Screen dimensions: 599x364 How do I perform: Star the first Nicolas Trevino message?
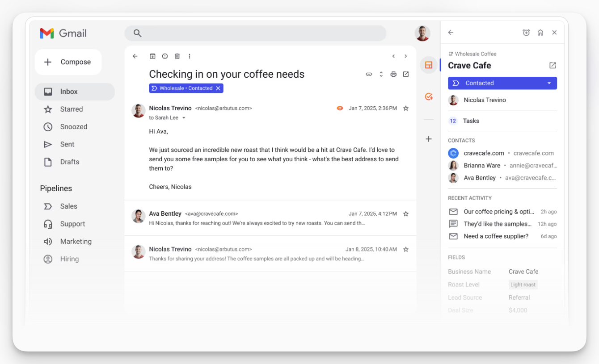[406, 108]
